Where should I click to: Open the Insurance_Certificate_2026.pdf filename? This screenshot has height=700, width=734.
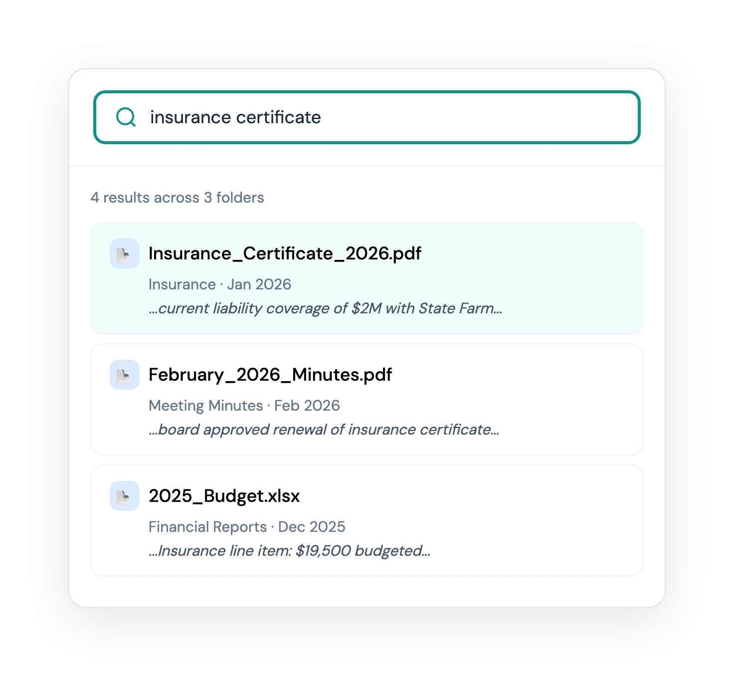click(285, 253)
